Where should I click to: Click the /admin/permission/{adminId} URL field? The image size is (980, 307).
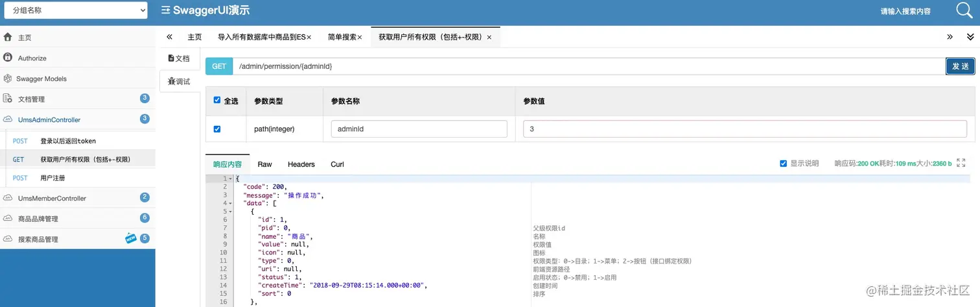pyautogui.click(x=589, y=66)
